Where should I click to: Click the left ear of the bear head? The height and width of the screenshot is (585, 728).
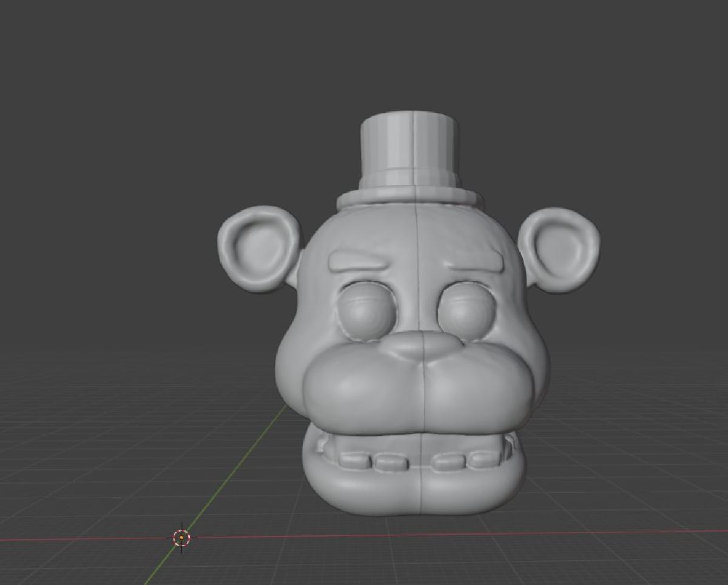click(x=258, y=249)
